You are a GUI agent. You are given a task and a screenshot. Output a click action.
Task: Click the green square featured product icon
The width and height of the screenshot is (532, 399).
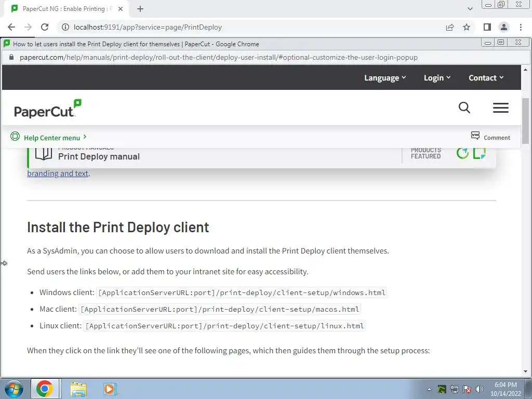[480, 153]
